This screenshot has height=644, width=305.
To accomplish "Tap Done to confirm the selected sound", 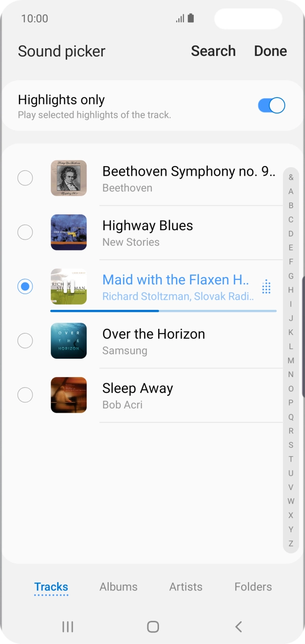I will click(x=270, y=51).
